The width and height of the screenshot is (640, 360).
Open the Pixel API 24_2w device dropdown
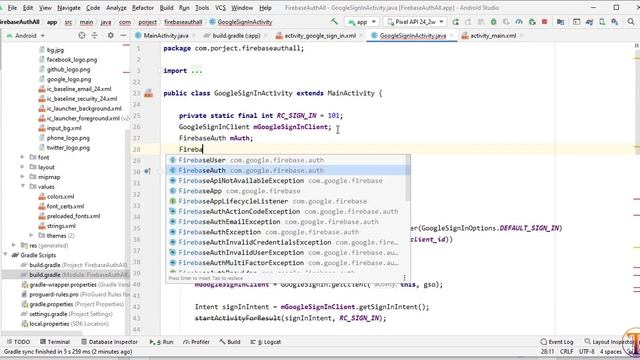415,22
